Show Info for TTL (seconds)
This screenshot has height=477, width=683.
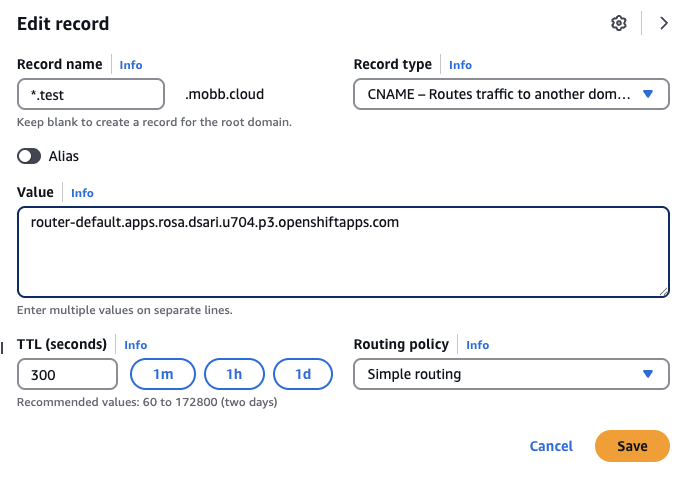point(135,345)
